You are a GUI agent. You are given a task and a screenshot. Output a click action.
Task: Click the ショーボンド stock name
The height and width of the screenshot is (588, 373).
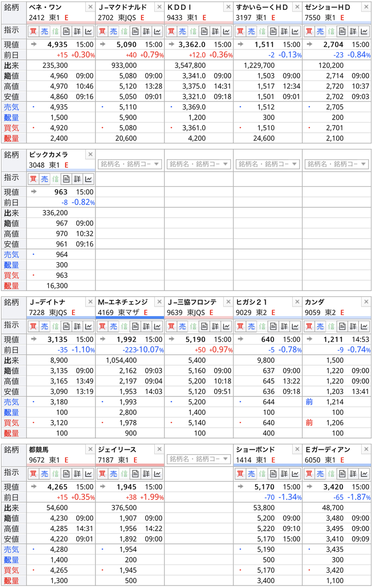[255, 449]
